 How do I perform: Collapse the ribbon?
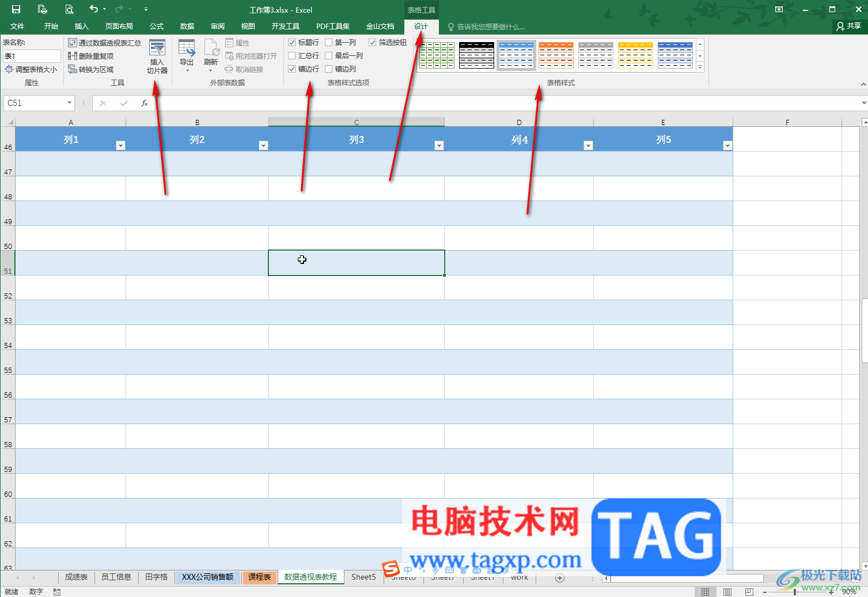pyautogui.click(x=863, y=84)
